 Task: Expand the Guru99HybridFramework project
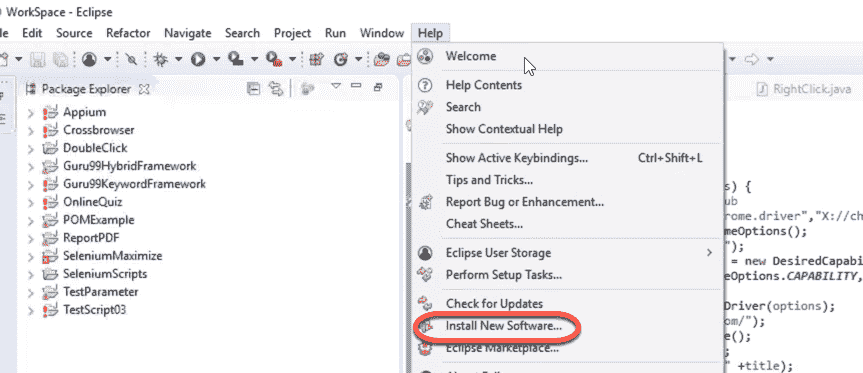pos(31,166)
